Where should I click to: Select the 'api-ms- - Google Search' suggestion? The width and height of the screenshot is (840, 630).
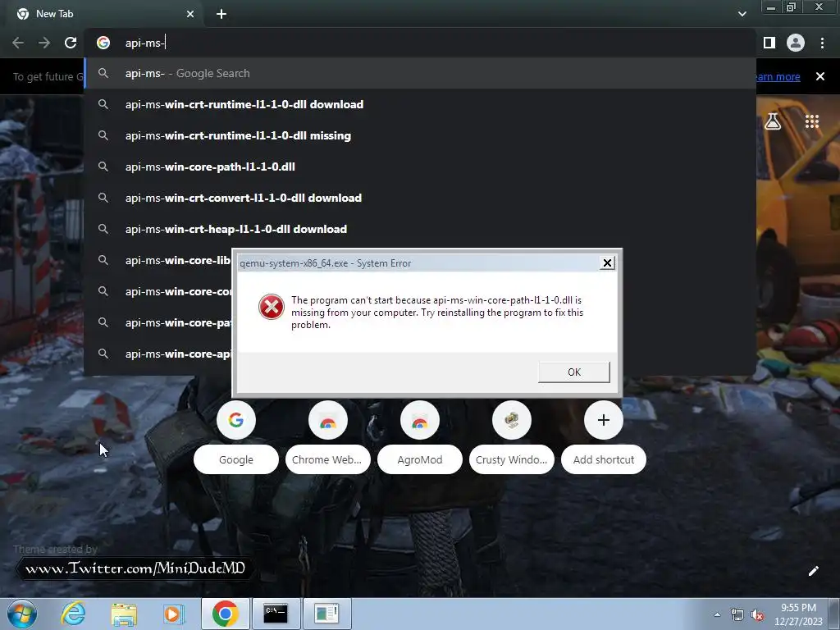pyautogui.click(x=420, y=73)
